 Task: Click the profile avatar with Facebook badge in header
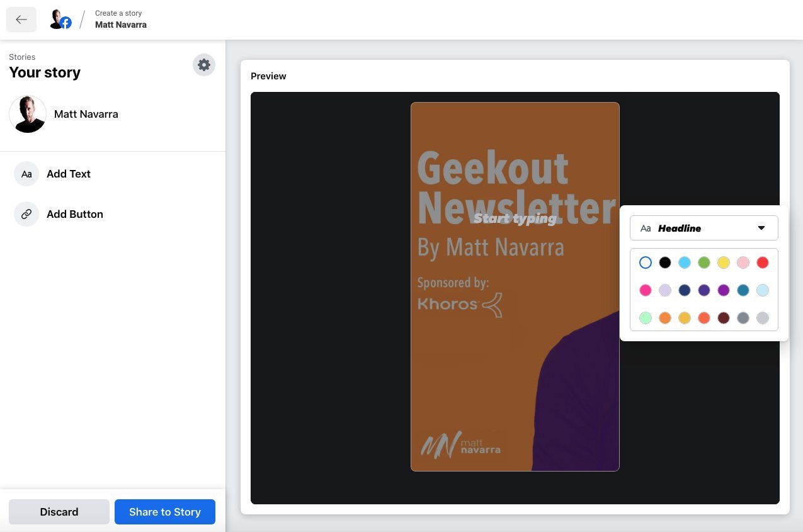[60, 20]
